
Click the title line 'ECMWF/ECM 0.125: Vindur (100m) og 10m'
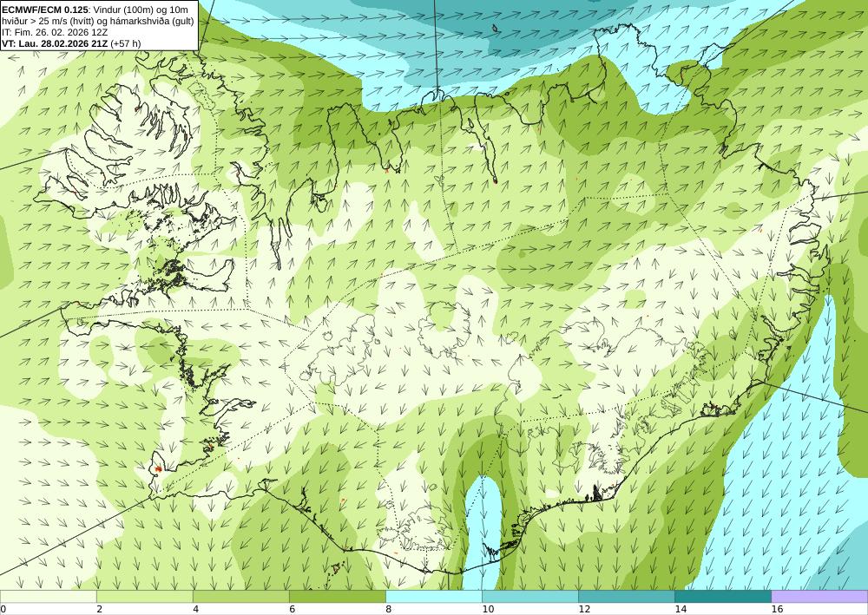pos(95,10)
